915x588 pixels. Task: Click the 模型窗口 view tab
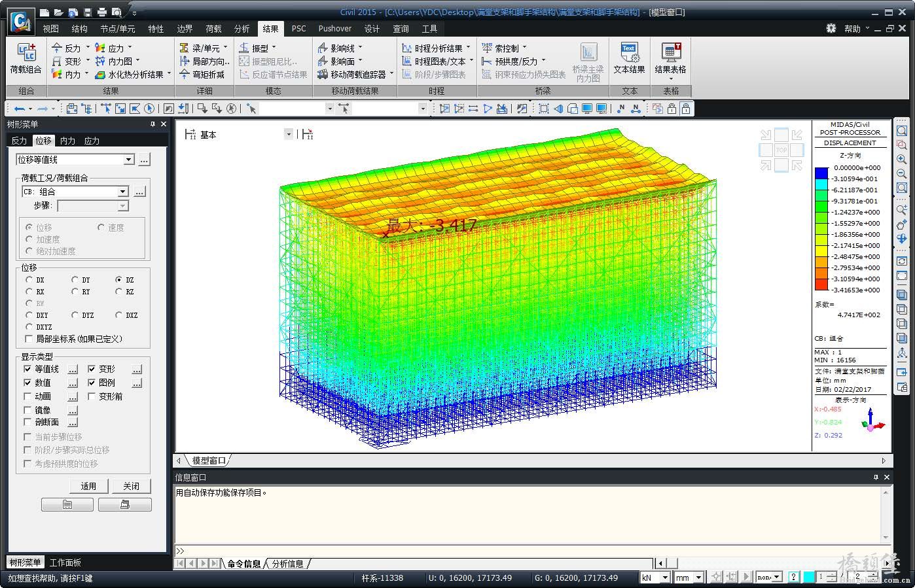point(209,460)
